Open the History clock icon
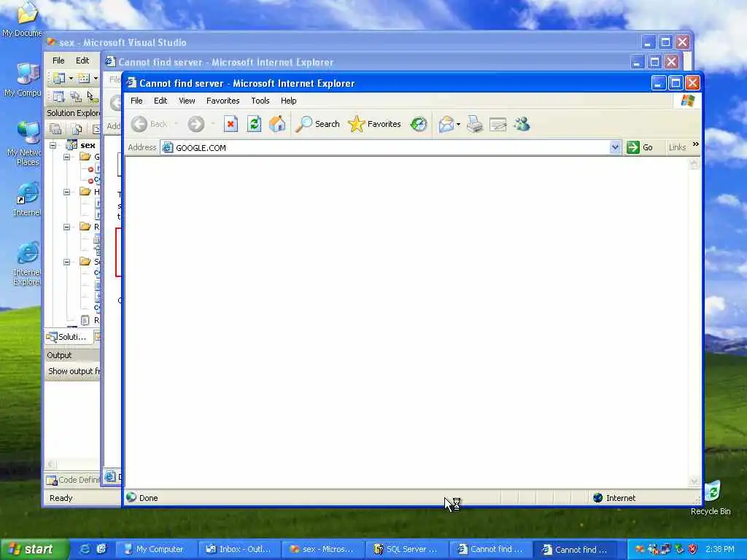This screenshot has width=747, height=560. point(419,124)
